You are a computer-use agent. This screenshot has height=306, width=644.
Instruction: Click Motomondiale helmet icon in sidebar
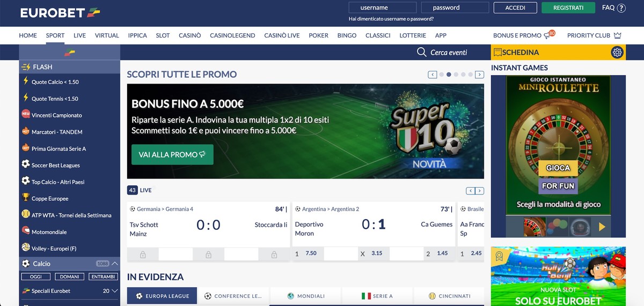(x=25, y=231)
